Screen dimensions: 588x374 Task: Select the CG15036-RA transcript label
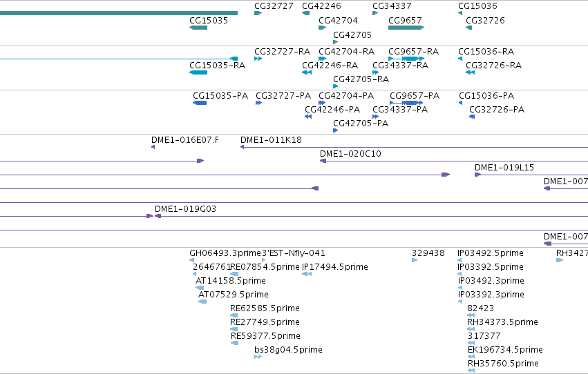click(x=486, y=52)
